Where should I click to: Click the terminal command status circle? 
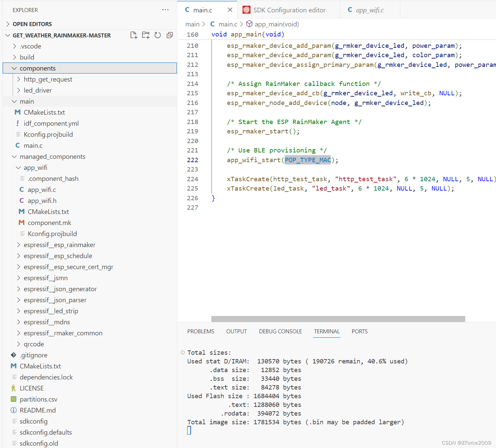click(x=183, y=352)
